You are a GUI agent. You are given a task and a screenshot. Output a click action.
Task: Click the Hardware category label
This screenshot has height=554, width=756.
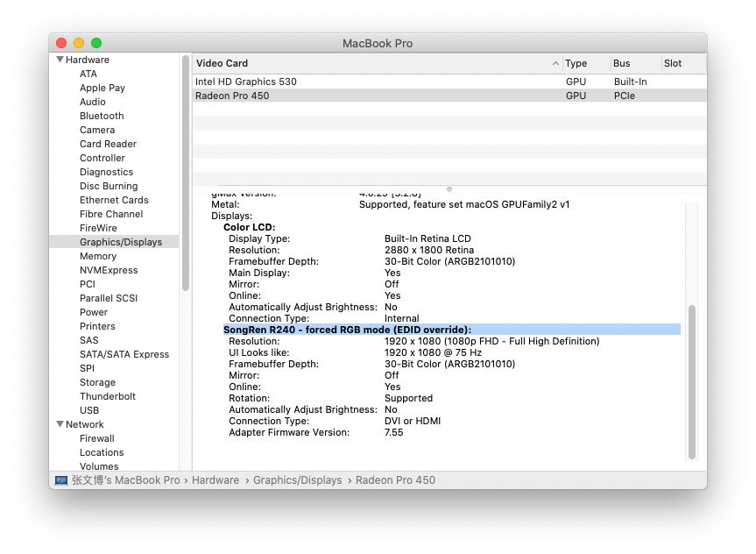tap(88, 60)
